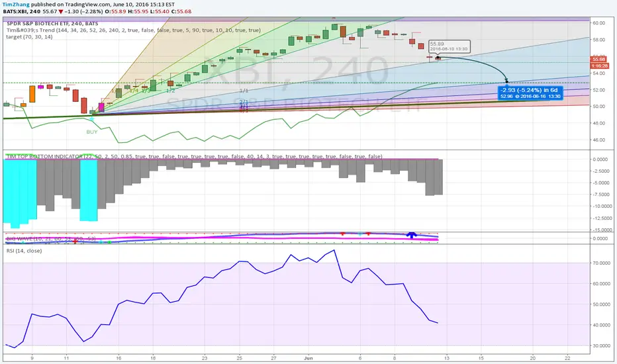Click the red 55.68 current price tag
Image resolution: width=617 pixels, height=364 pixels.
[x=599, y=60]
